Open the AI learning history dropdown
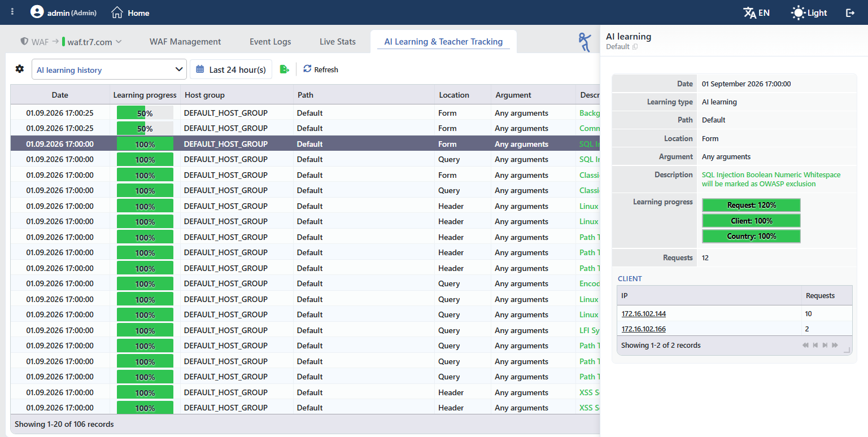Image resolution: width=868 pixels, height=437 pixels. [109, 69]
